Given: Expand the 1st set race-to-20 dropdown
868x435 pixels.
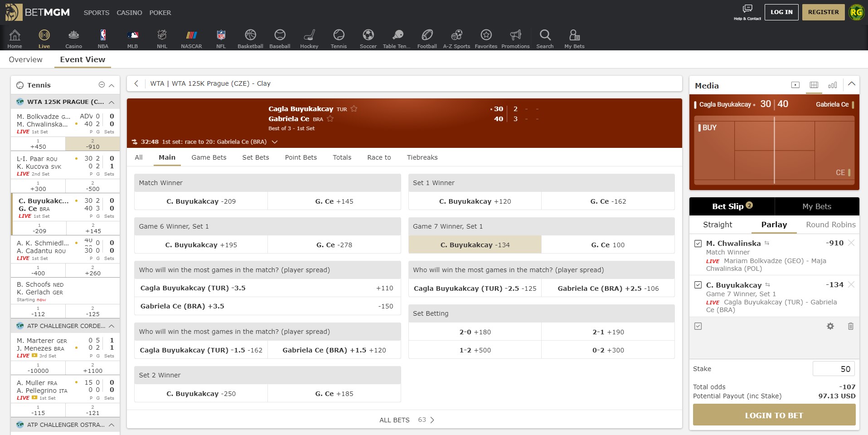Looking at the screenshot, I should [x=274, y=142].
